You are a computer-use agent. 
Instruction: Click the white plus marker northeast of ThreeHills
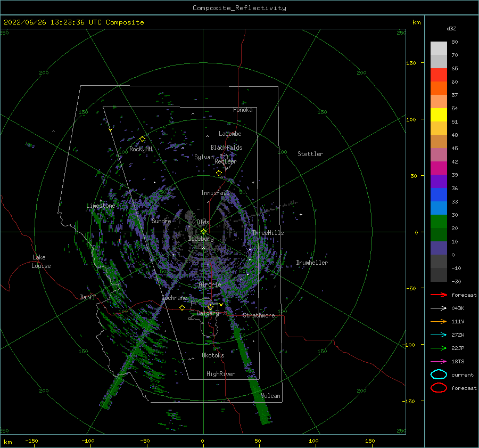point(301,214)
